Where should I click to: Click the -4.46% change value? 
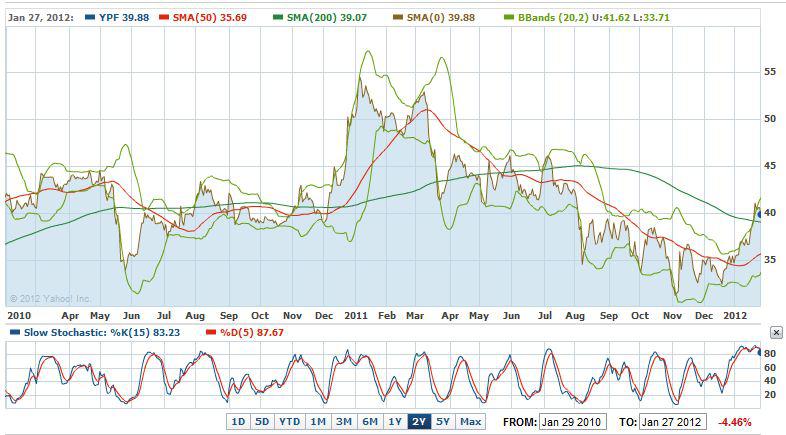tap(735, 422)
